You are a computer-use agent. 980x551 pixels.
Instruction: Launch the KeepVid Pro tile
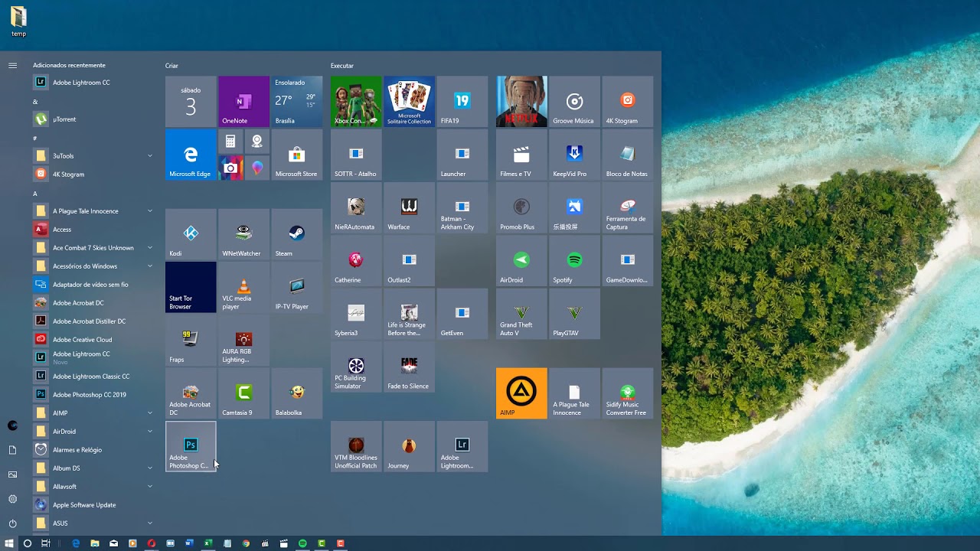574,154
